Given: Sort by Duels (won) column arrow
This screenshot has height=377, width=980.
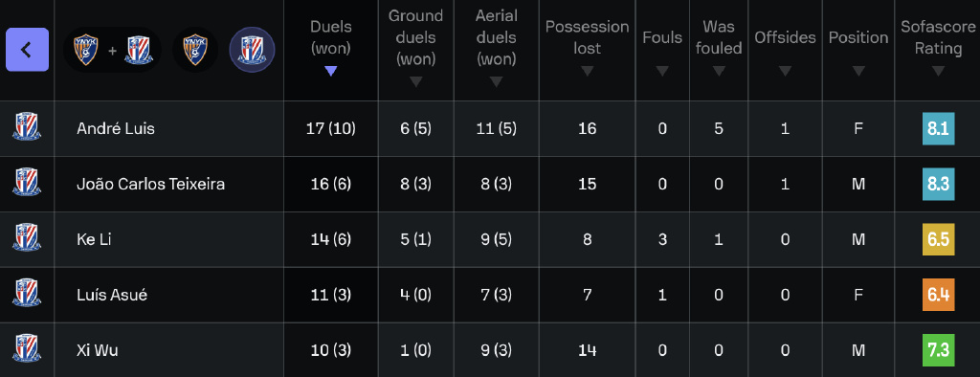Looking at the screenshot, I should tap(330, 71).
